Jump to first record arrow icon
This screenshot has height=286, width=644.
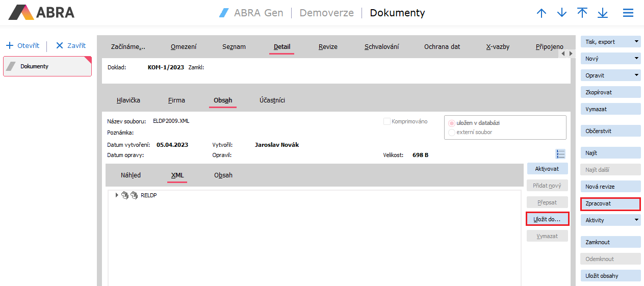[x=582, y=13]
